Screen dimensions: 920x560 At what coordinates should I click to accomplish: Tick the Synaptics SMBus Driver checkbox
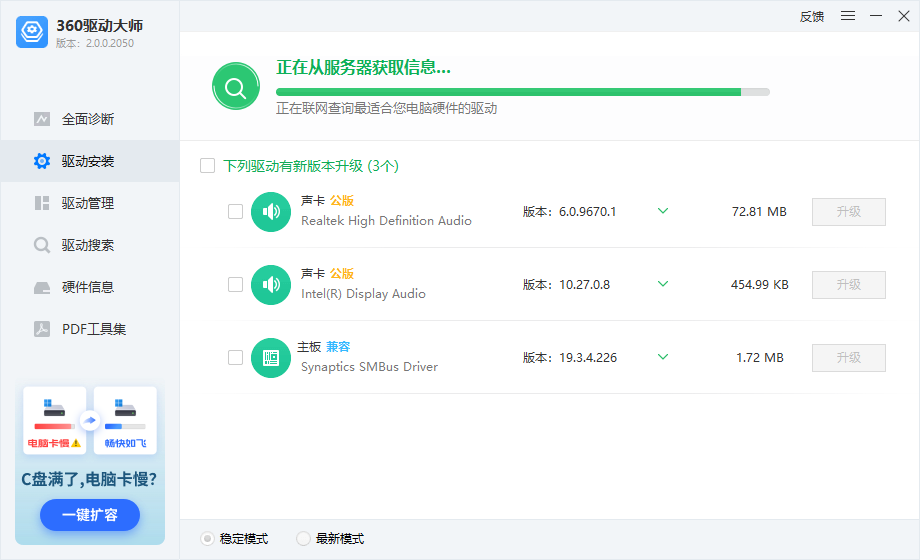[x=235, y=357]
